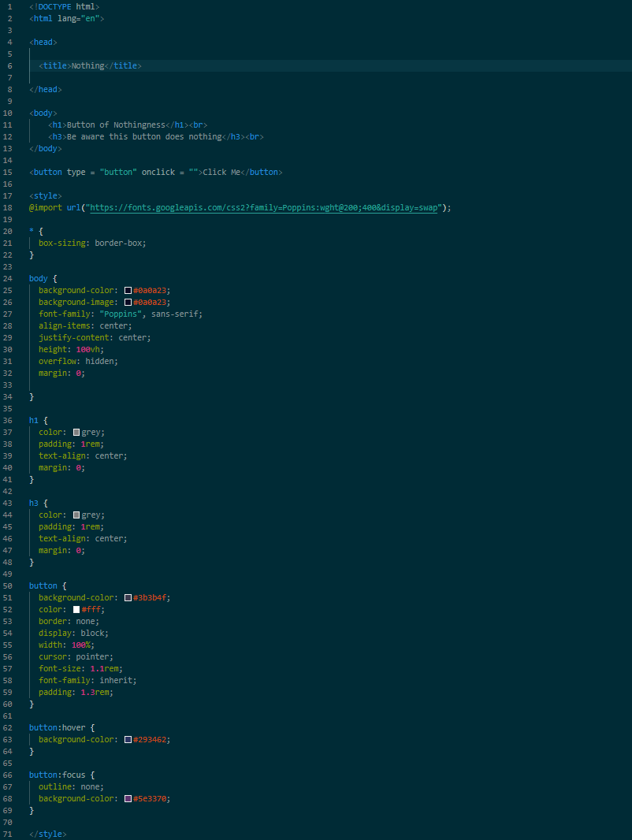The image size is (632, 840).
Task: Click the grey color swatch in h1 rule
Action: pos(76,432)
